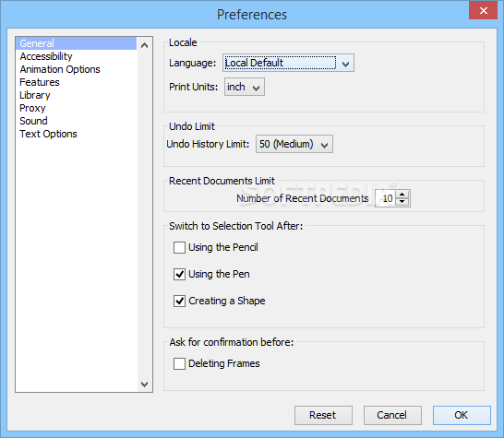Uncheck Using the Pen option
Viewport: 504px width, 438px height.
(179, 274)
